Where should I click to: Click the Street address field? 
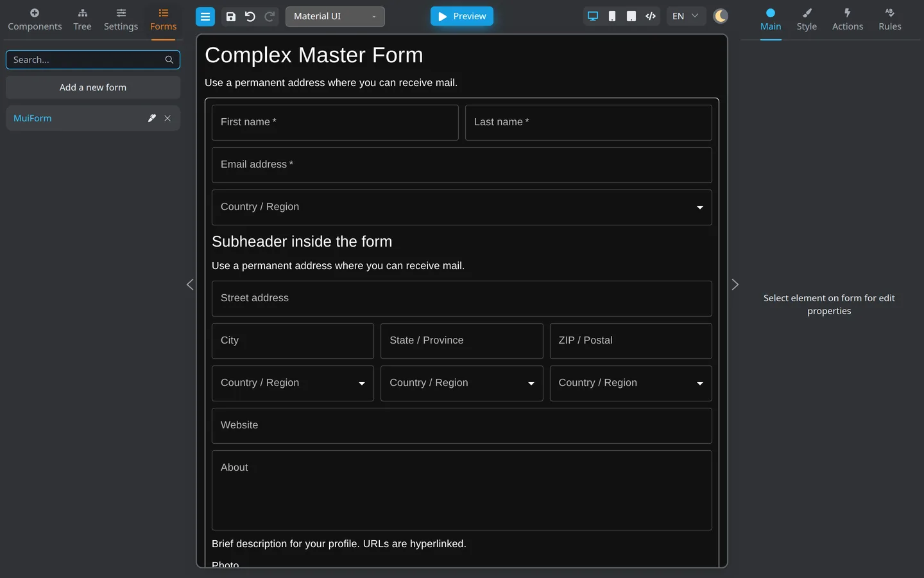click(462, 299)
